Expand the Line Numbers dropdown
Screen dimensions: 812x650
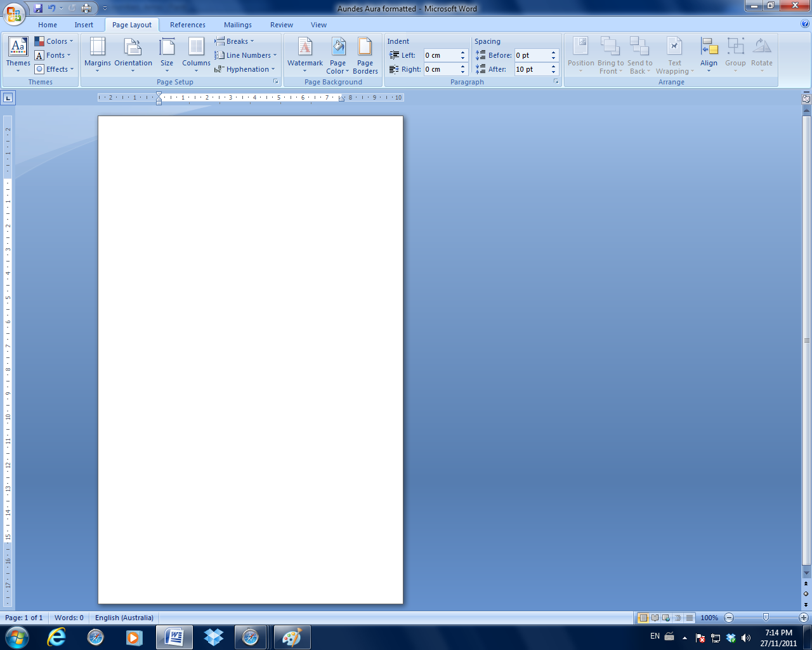pyautogui.click(x=246, y=55)
